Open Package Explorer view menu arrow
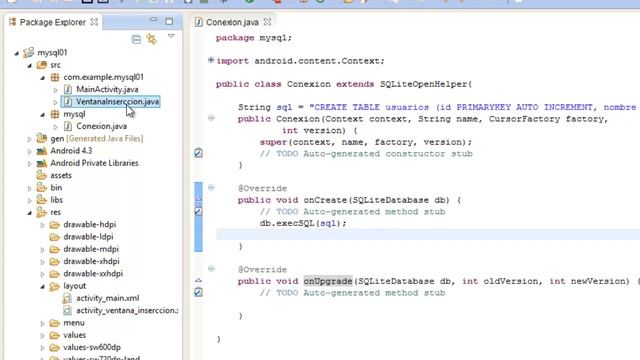 (x=171, y=36)
